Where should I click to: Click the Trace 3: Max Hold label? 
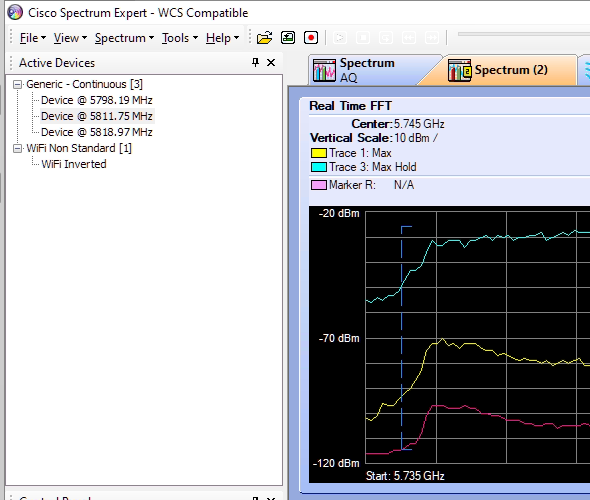[373, 167]
